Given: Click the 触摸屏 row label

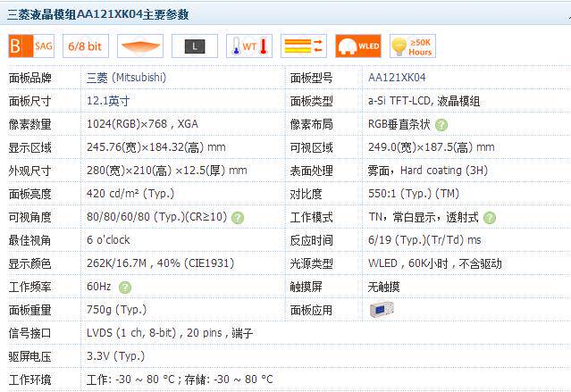Looking at the screenshot, I should coord(306,287).
